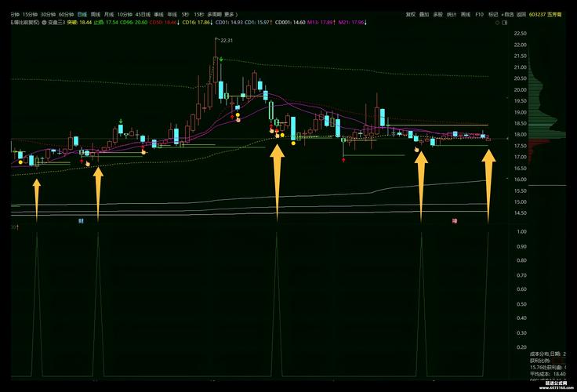Click the CD96: 20.60 value
Image resolution: width=577 pixels, height=392 pixels.
[133, 23]
